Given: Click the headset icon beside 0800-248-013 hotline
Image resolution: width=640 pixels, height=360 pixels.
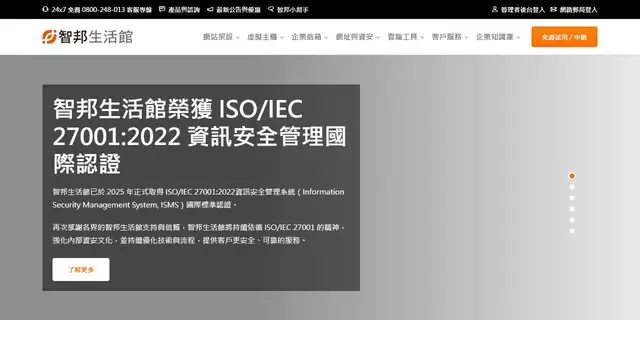Looking at the screenshot, I should point(45,9).
